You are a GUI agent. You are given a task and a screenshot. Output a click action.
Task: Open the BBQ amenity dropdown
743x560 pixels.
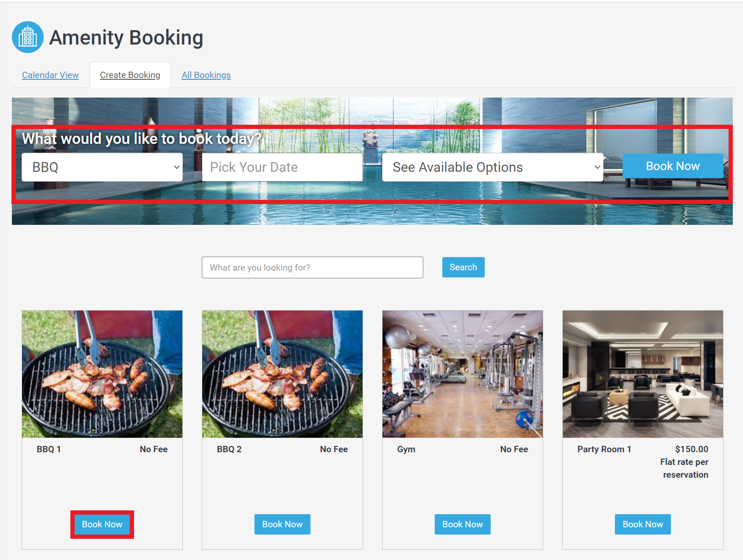pos(102,167)
